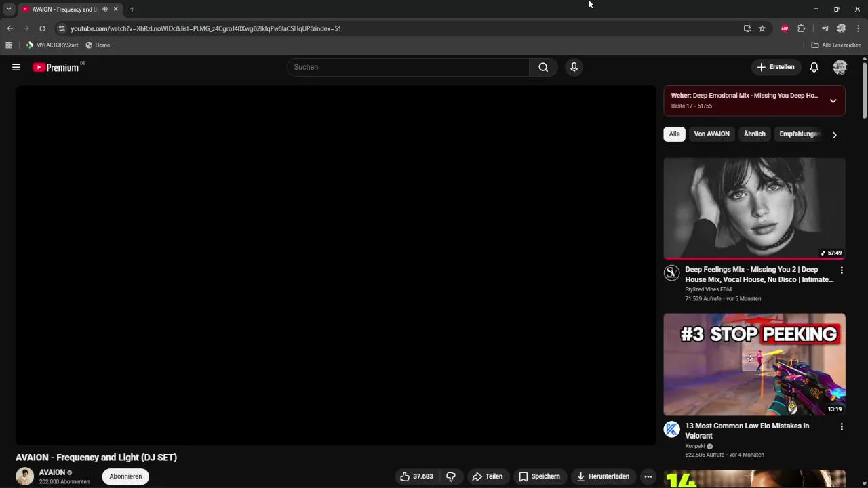Click Stylized Vibes EDM channel name
This screenshot has width=868, height=488.
[x=708, y=289]
